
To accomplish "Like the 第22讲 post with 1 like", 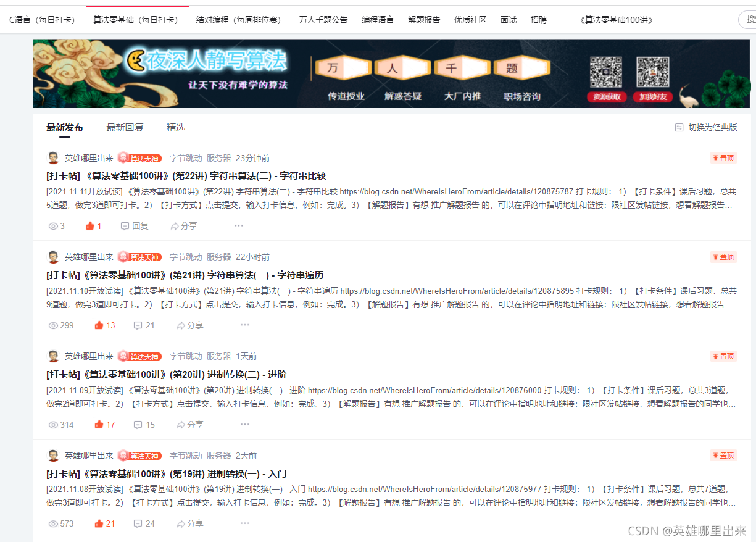I will coord(94,226).
